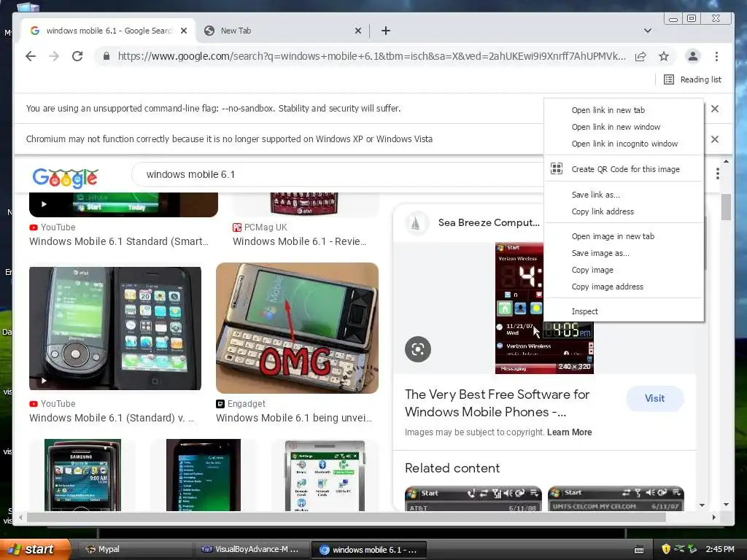The width and height of the screenshot is (747, 560).
Task: Open the three-dot options in preview panel
Action: click(718, 174)
